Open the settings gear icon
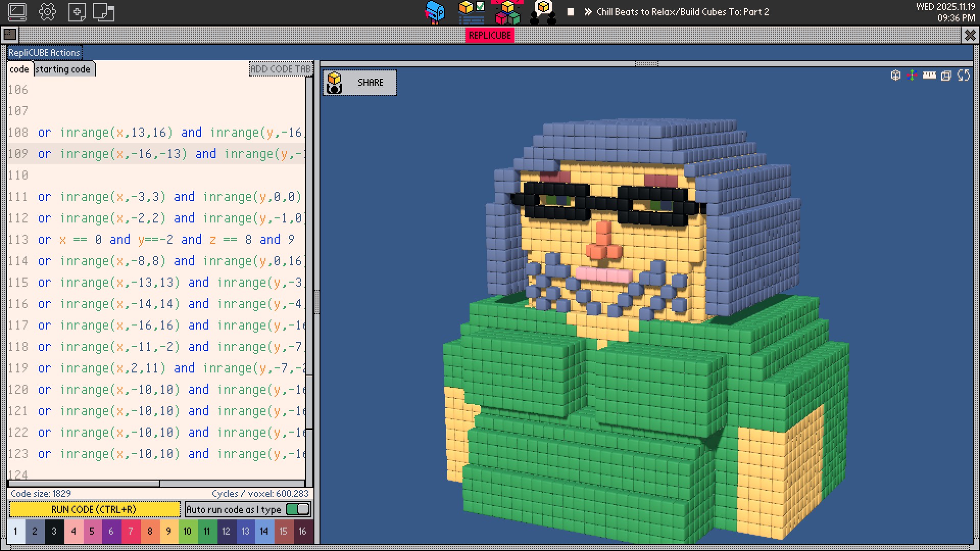This screenshot has width=980, height=551. 47,12
